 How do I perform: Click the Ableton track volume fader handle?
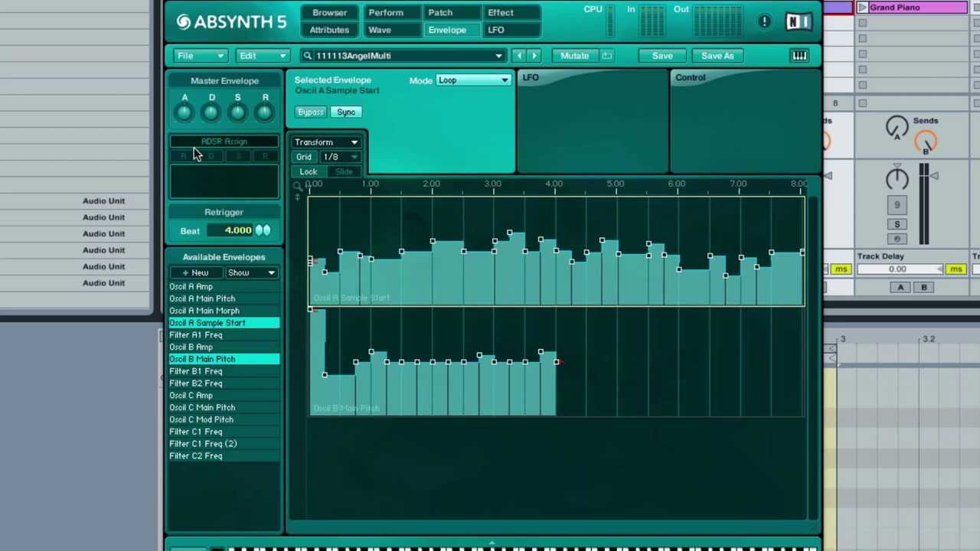933,176
